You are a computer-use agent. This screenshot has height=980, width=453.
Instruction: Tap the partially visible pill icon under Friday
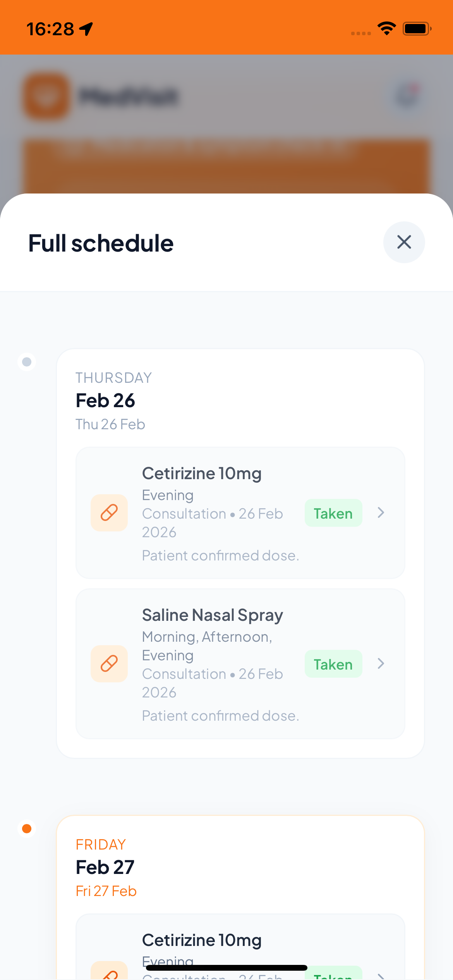[x=109, y=972]
